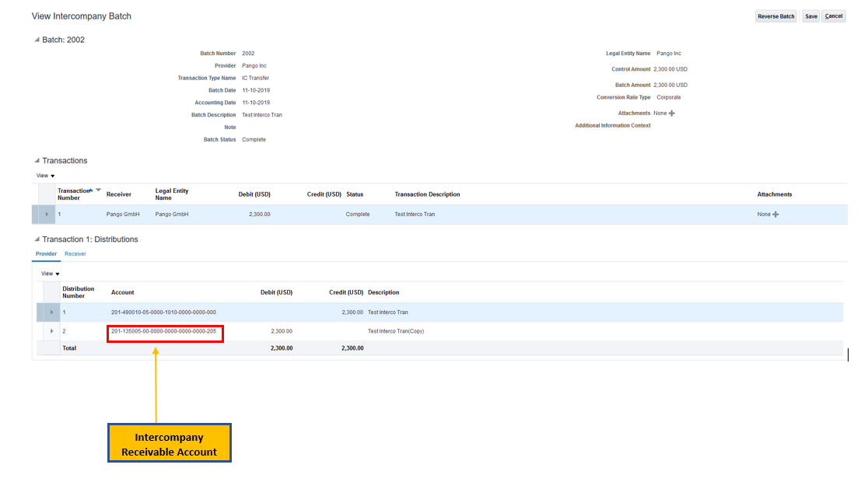This screenshot has height=482, width=868.
Task: Click the Reverse Batch button
Action: pos(775,16)
